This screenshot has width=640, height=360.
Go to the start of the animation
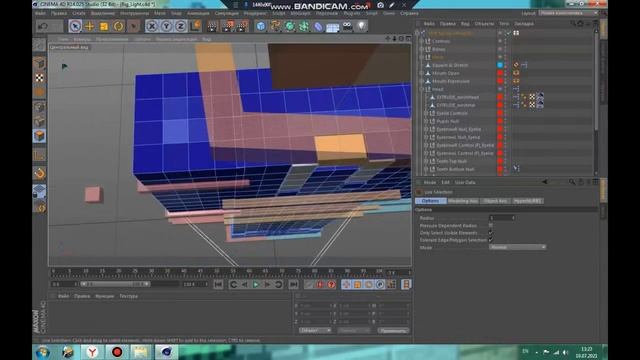[218, 284]
